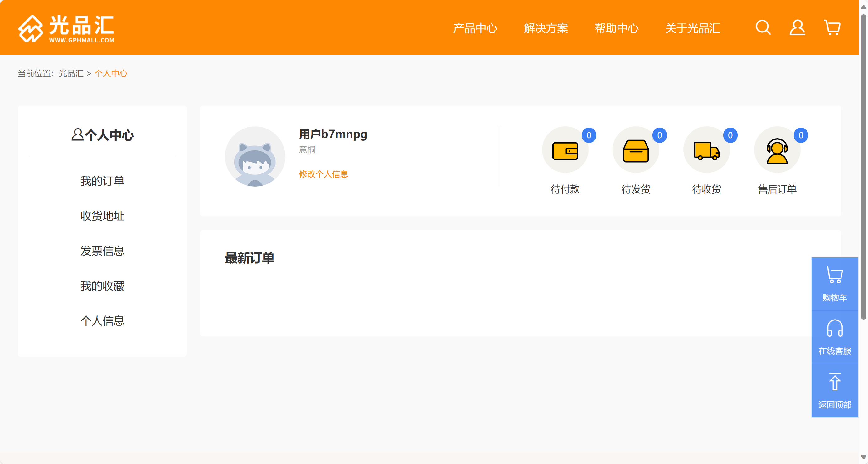The height and width of the screenshot is (464, 868).
Task: Click the 待收货 label
Action: click(x=707, y=189)
